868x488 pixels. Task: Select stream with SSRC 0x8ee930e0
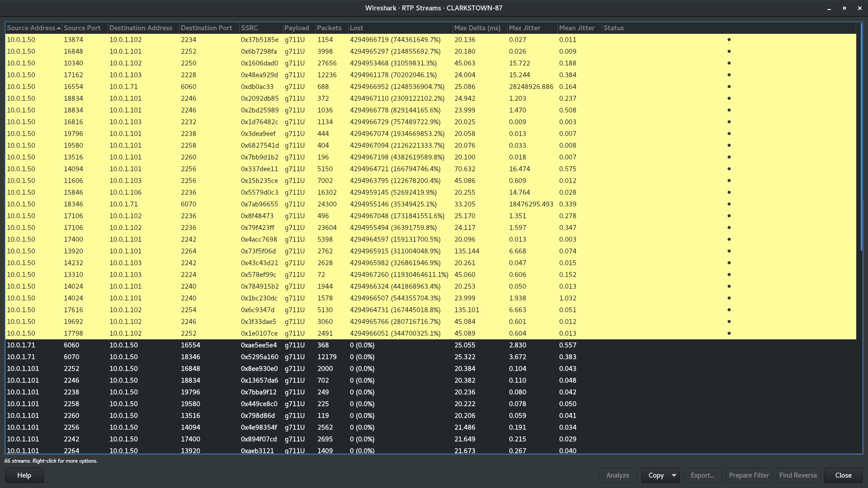430,369
